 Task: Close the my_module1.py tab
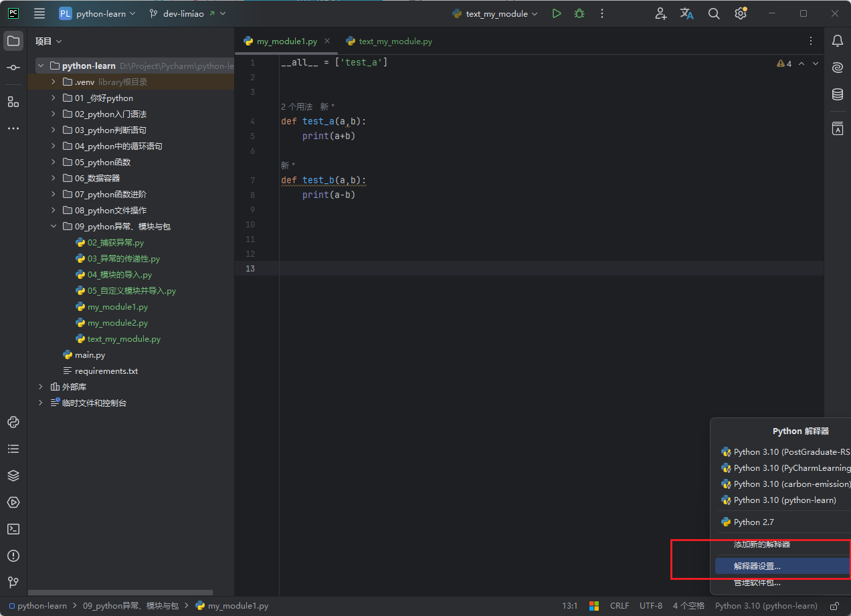(327, 41)
